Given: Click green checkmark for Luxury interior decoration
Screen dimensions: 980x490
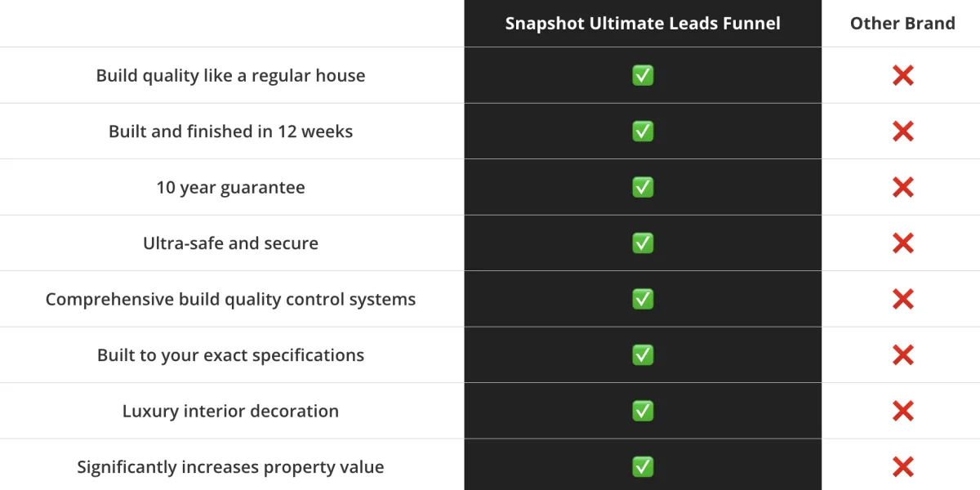Looking at the screenshot, I should [x=643, y=411].
